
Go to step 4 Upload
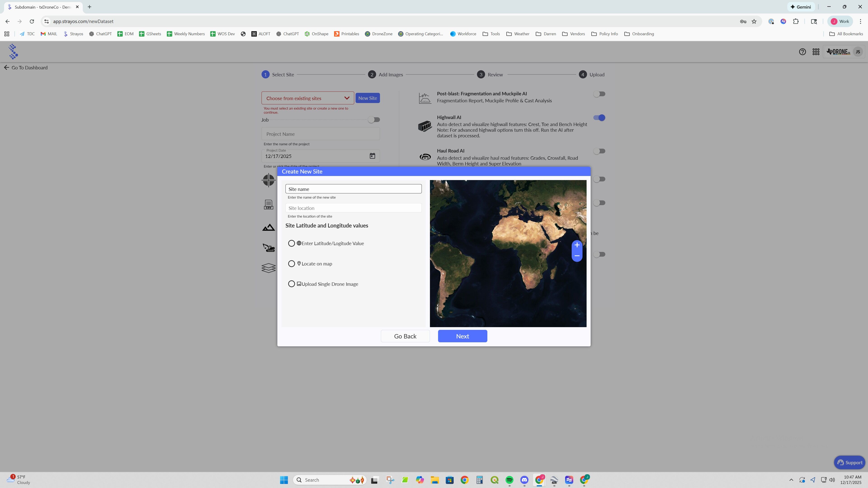point(592,74)
